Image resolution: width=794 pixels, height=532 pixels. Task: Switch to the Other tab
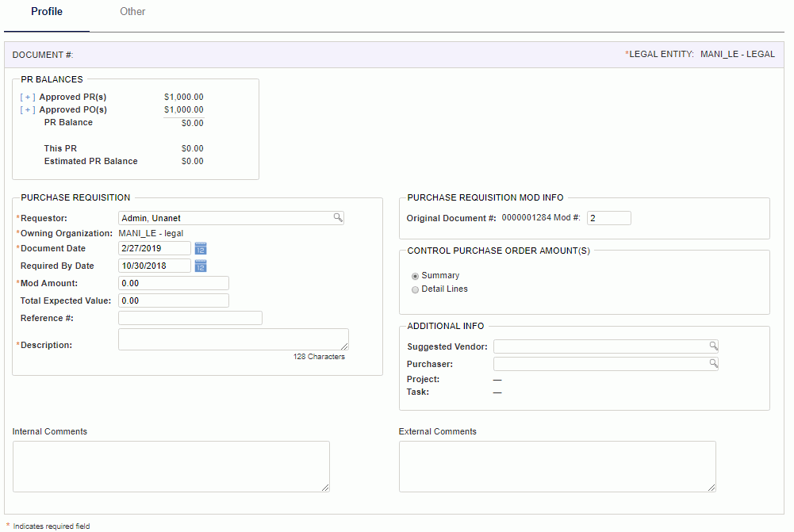[x=132, y=12]
